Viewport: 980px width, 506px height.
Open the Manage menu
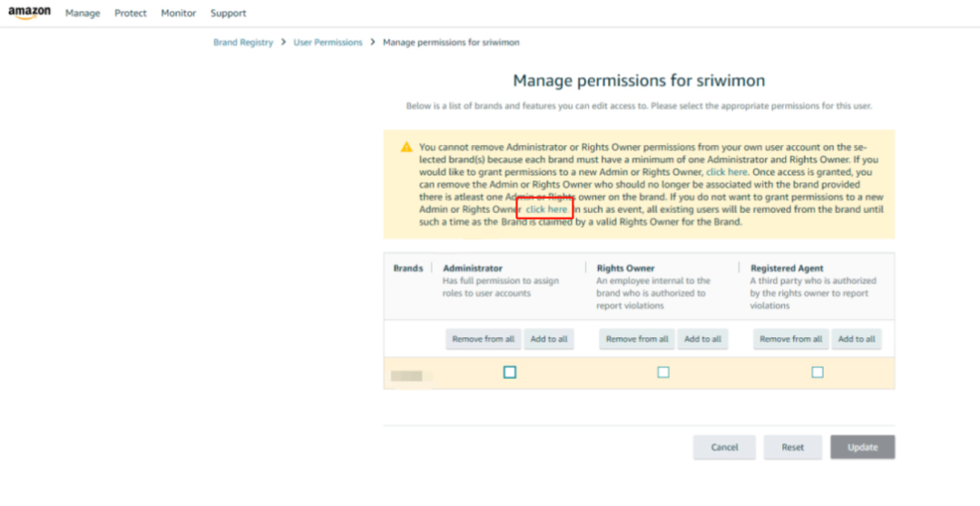[x=83, y=14]
